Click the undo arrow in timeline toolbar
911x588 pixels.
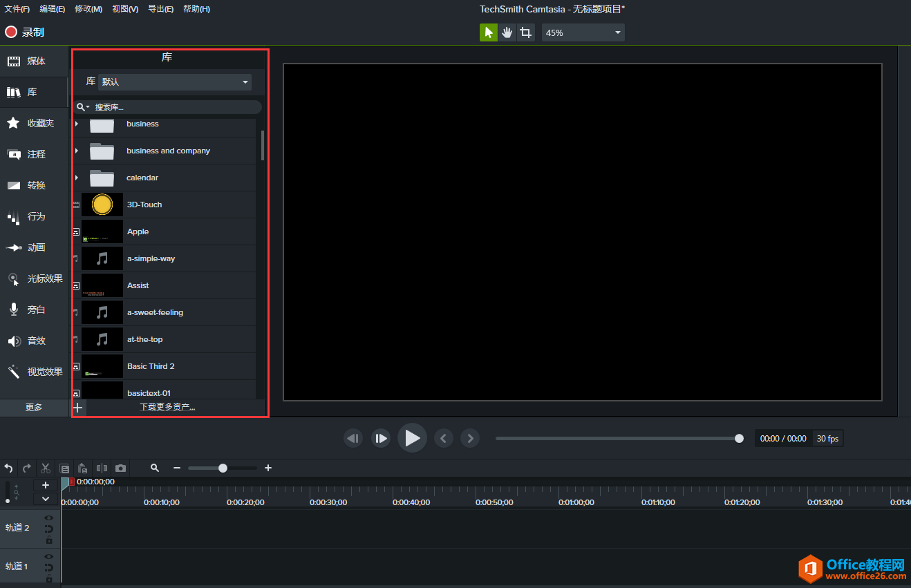[x=8, y=468]
